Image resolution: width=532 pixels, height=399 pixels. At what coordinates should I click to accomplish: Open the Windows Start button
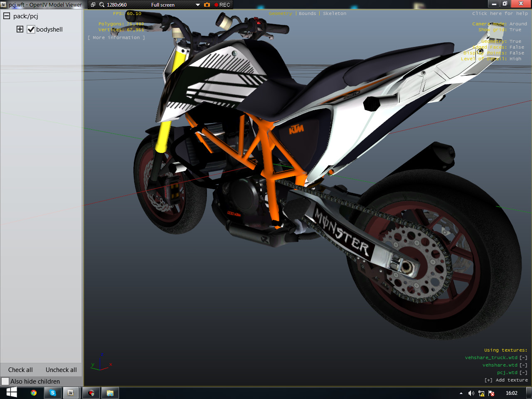tap(12, 393)
